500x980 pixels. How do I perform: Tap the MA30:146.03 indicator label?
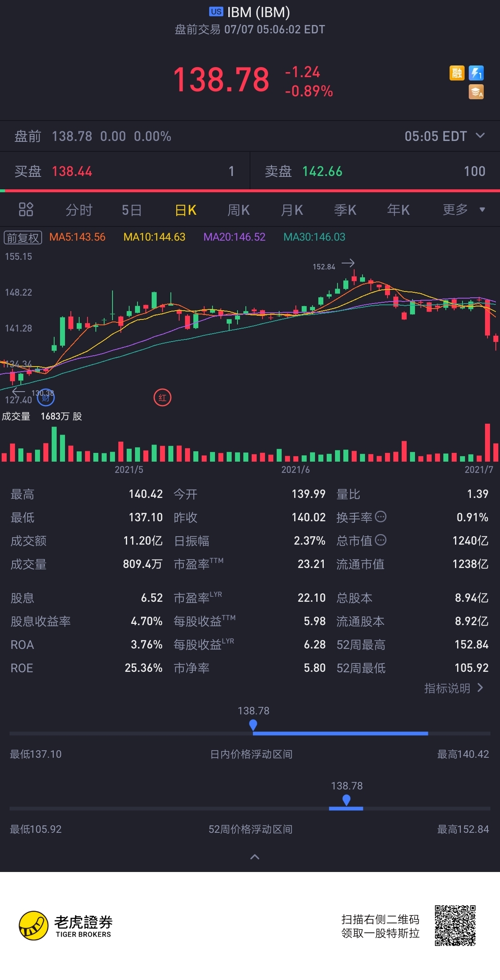314,237
